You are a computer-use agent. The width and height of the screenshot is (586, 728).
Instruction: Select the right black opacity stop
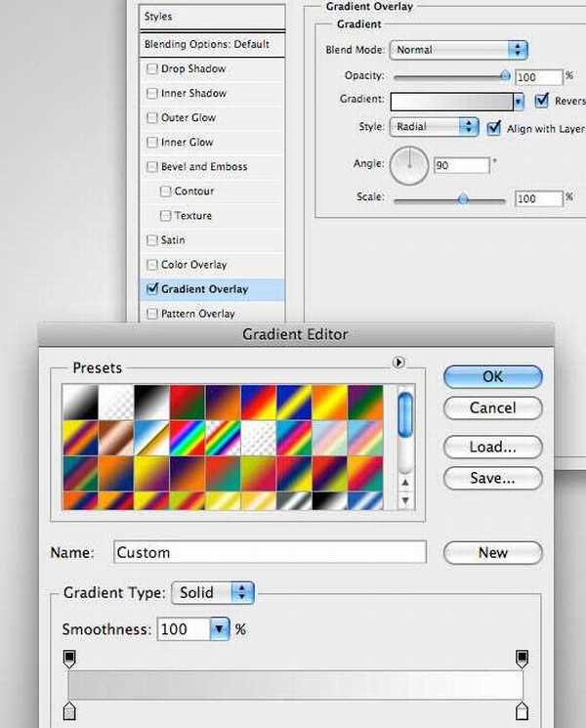(523, 659)
